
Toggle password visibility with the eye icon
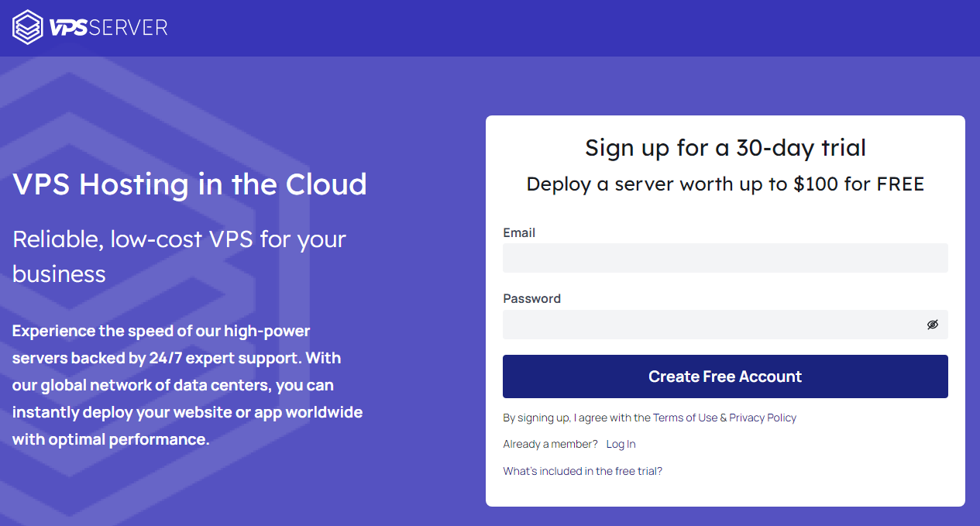click(x=933, y=325)
